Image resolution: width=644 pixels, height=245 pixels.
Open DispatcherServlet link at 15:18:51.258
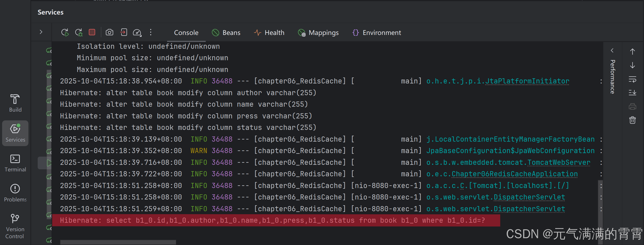pyautogui.click(x=529, y=197)
